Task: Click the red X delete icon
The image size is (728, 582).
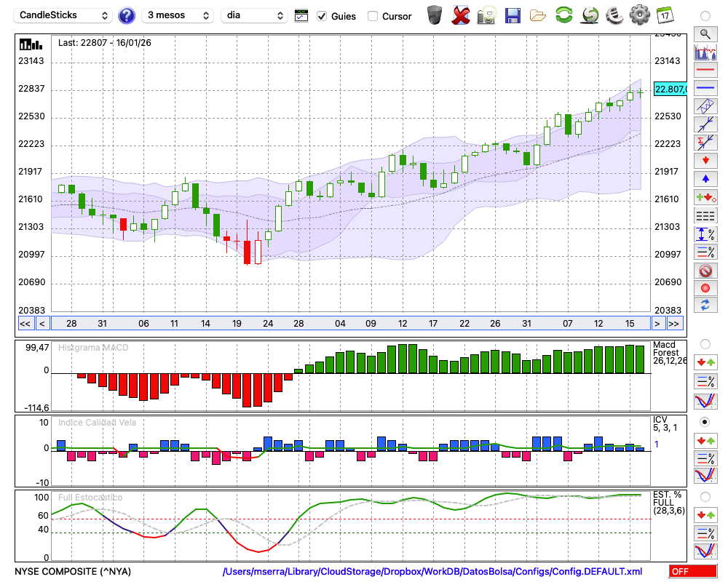Action: coord(460,15)
